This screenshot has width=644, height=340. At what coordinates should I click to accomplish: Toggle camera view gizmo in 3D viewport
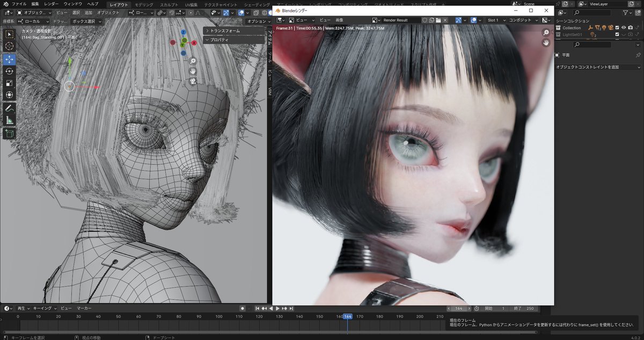[193, 81]
